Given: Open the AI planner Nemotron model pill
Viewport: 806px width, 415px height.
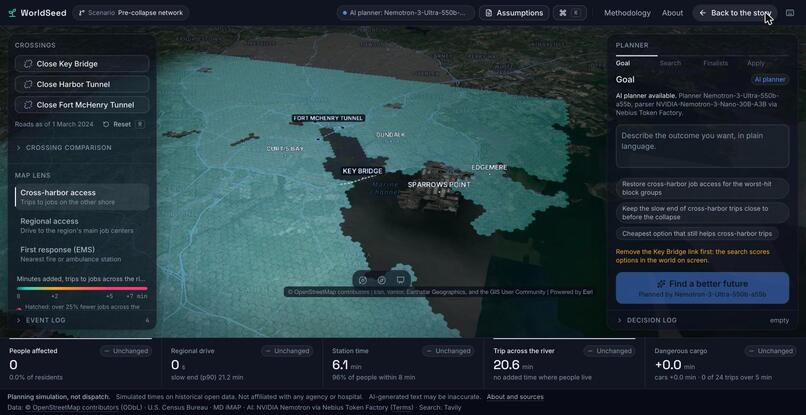Looking at the screenshot, I should (x=406, y=13).
